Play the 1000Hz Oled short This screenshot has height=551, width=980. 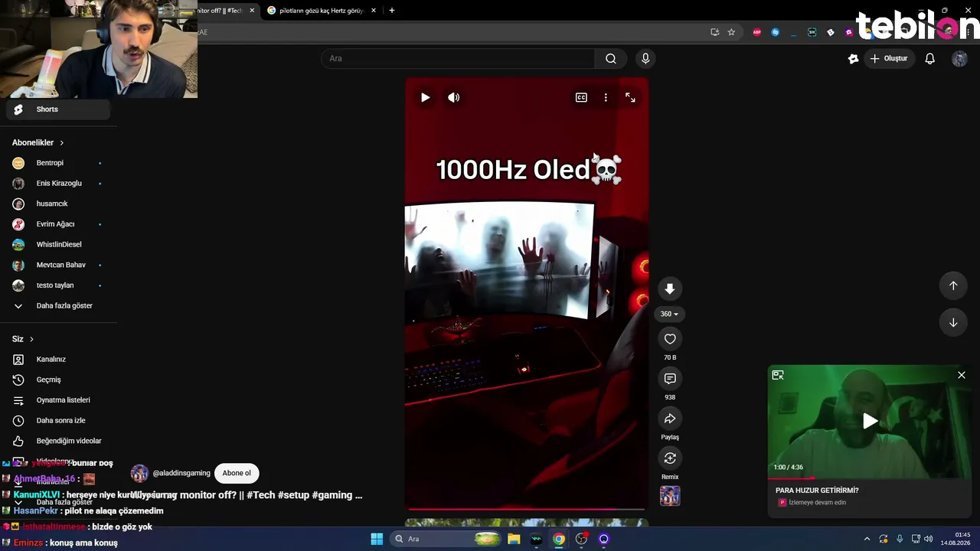[x=425, y=97]
